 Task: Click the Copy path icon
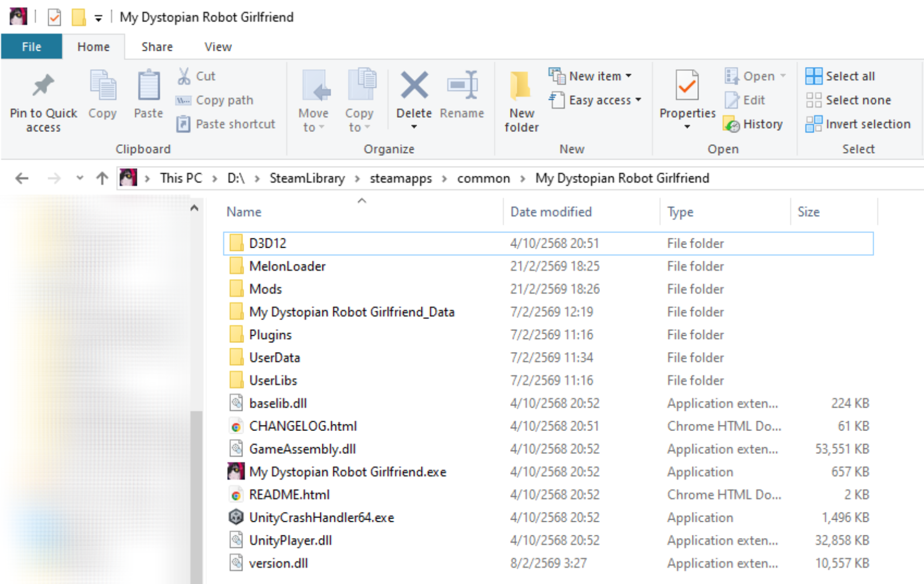(183, 101)
